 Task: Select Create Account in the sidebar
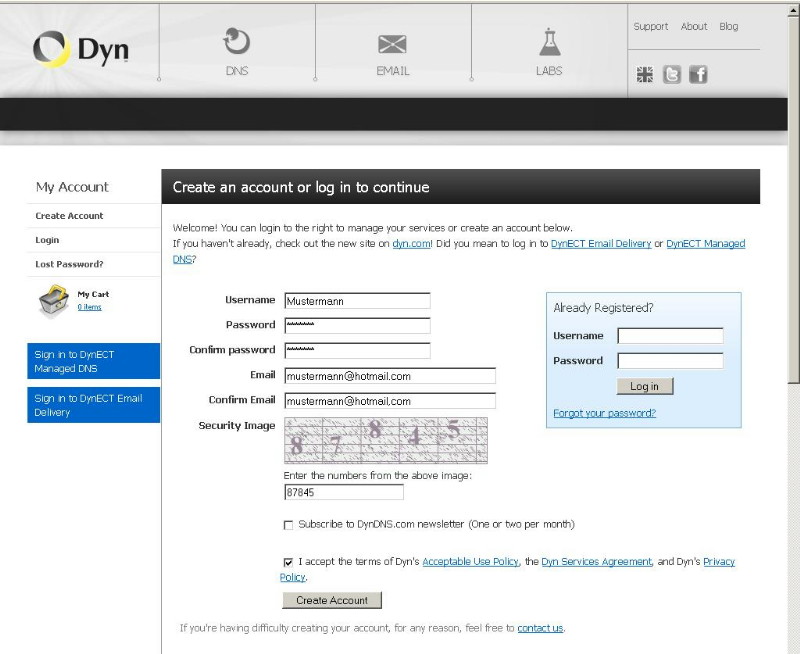(69, 216)
